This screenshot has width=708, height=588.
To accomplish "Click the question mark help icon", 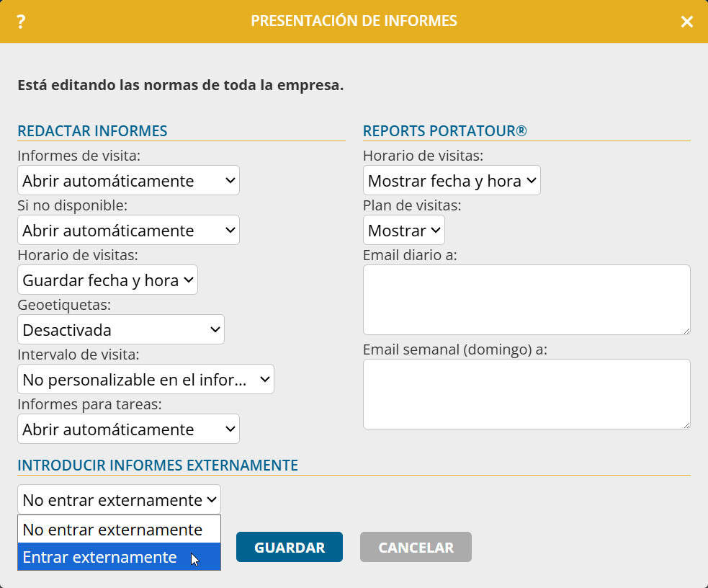I will click(x=21, y=22).
